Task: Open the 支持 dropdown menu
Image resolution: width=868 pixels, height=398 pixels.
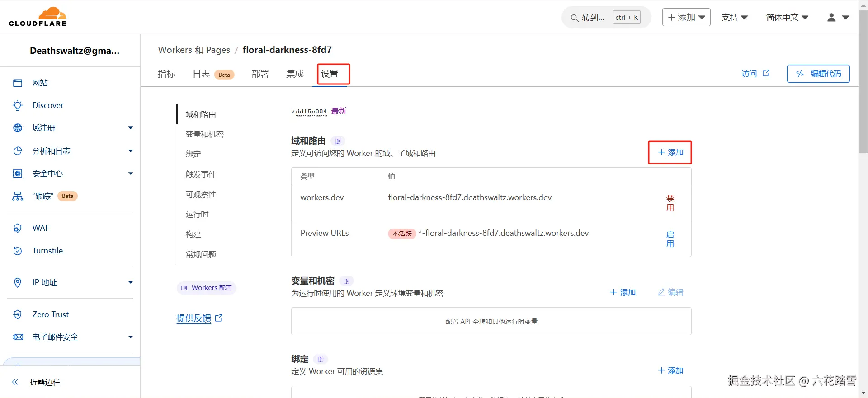Action: point(735,17)
